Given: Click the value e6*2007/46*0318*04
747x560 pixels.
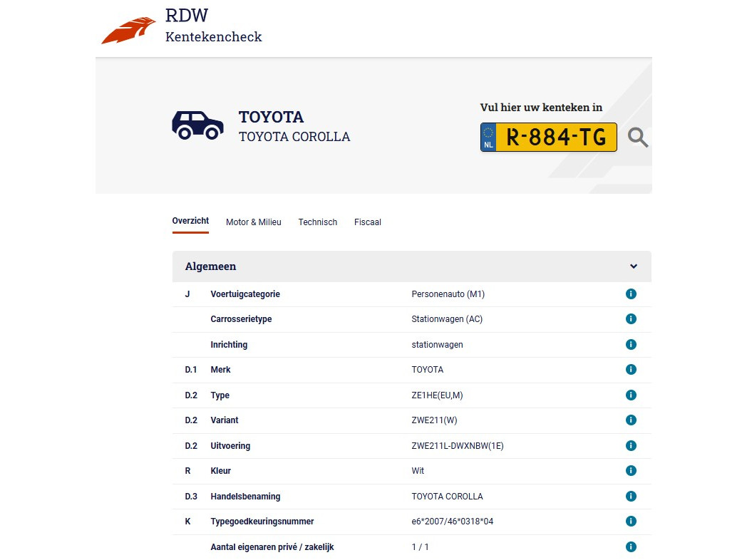Looking at the screenshot, I should pyautogui.click(x=452, y=522).
